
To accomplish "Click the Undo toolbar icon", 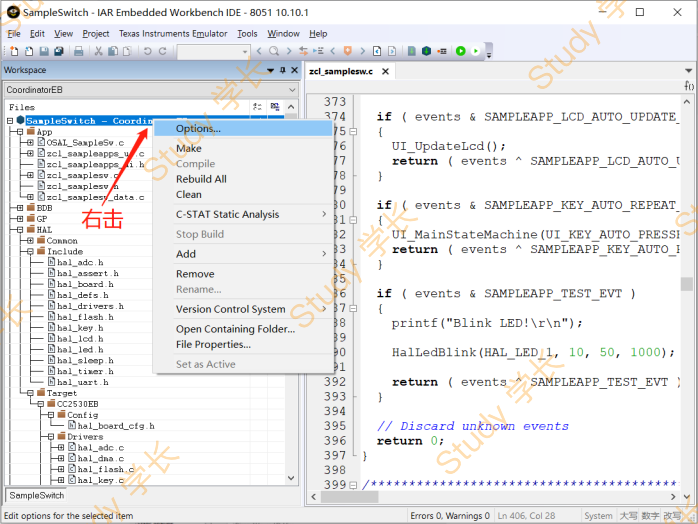I will 147,51.
